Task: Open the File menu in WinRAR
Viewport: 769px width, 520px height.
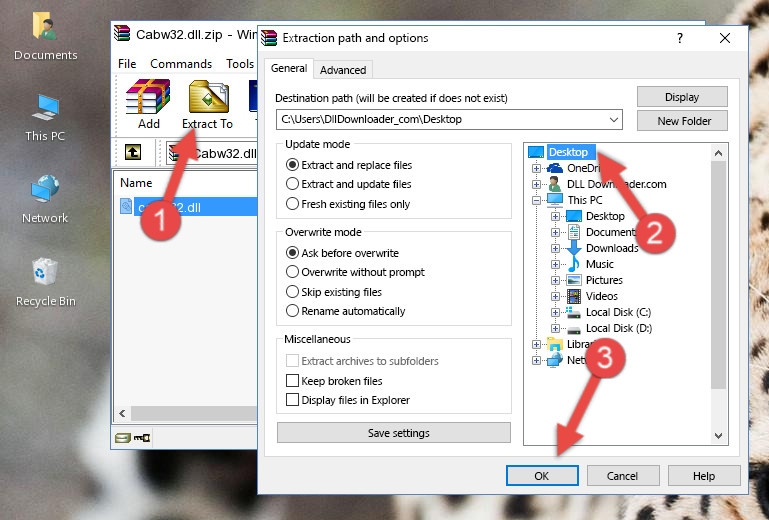Action: 127,64
